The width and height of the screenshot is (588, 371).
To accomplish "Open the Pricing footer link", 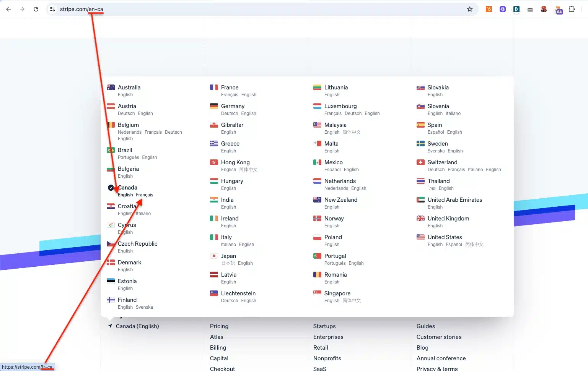I will click(x=219, y=326).
